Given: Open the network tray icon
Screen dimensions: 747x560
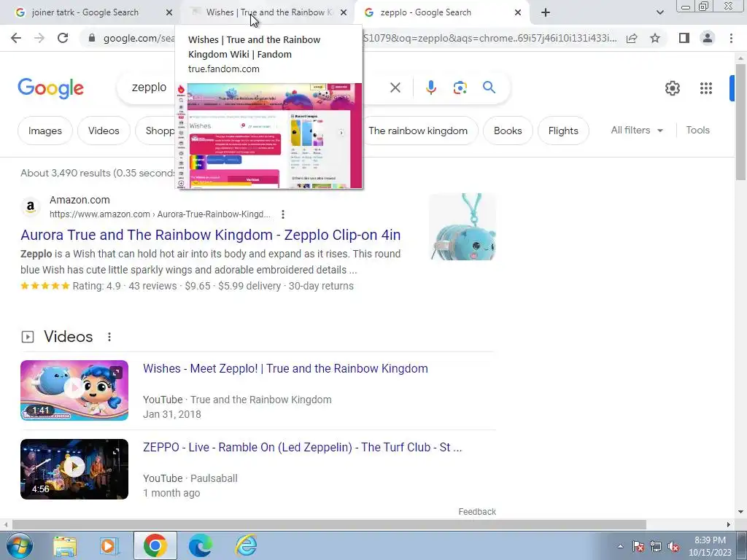Looking at the screenshot, I should 656,546.
